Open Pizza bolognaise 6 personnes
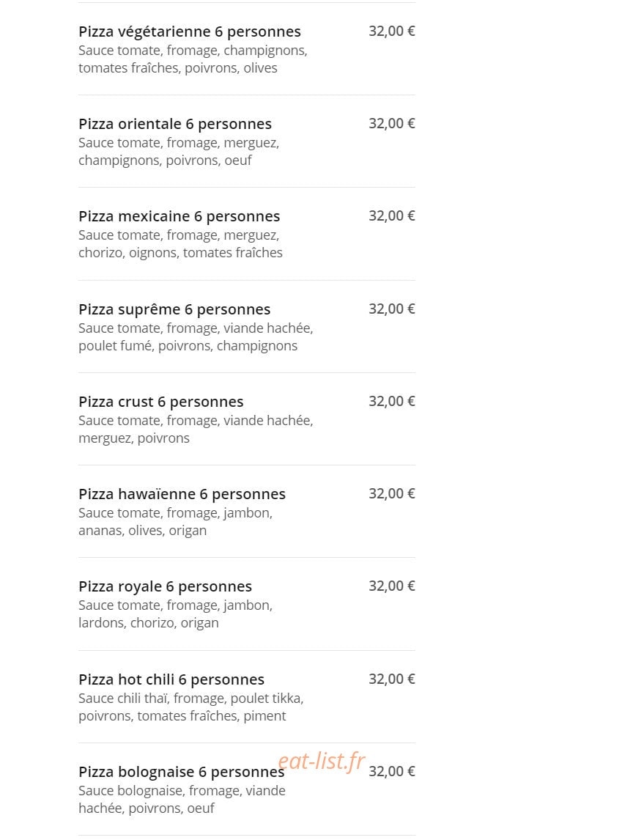644x840 pixels. tap(182, 772)
